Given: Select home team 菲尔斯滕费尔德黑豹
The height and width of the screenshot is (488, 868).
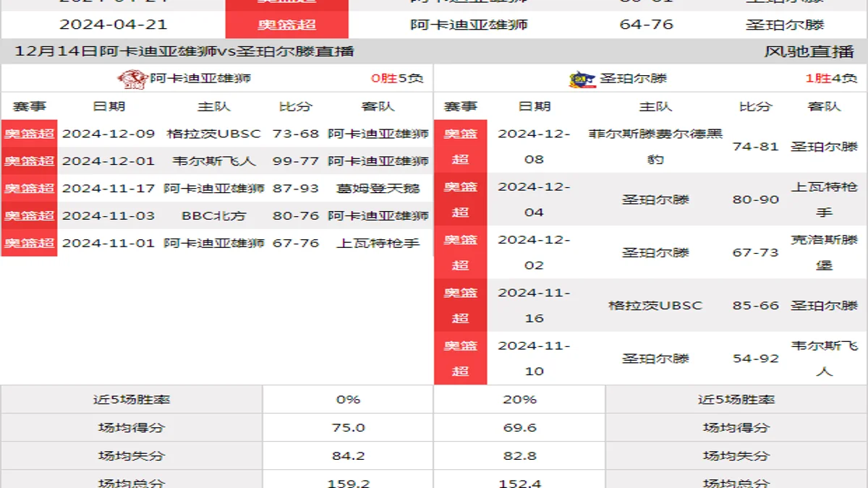Looking at the screenshot, I should click(x=655, y=146).
